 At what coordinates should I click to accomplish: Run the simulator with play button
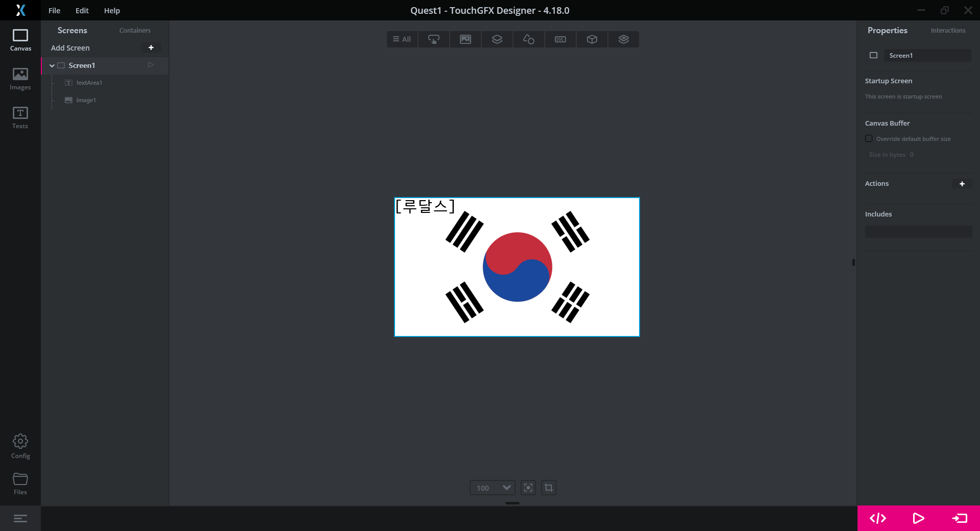pyautogui.click(x=918, y=518)
